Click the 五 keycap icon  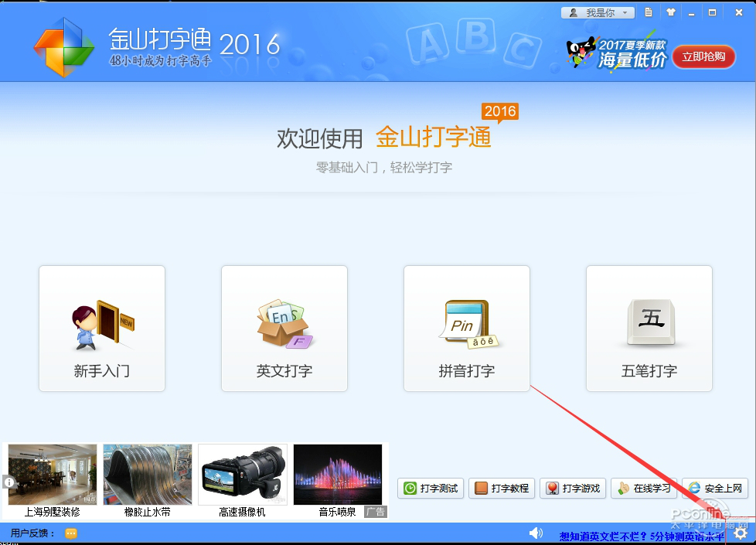[651, 322]
